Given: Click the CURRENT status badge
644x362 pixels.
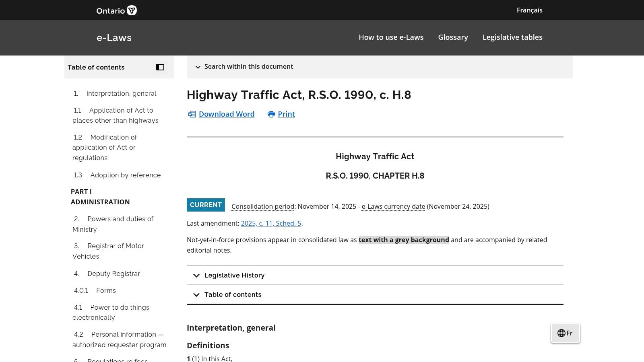Looking at the screenshot, I should pyautogui.click(x=206, y=205).
